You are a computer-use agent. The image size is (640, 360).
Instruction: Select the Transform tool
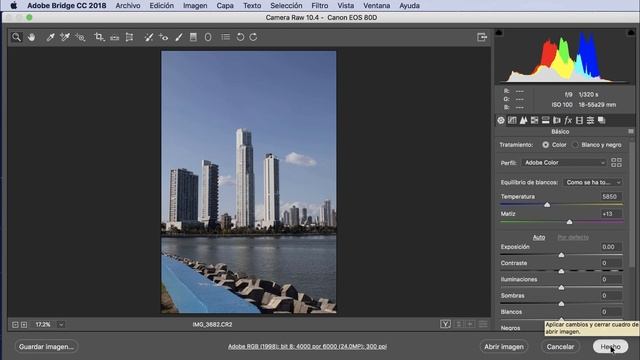click(x=129, y=37)
